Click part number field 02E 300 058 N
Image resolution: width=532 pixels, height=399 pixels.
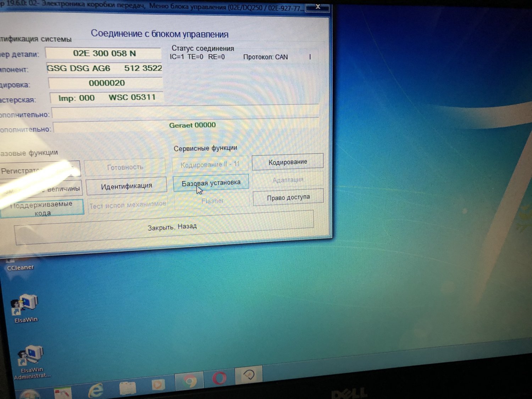pyautogui.click(x=104, y=53)
